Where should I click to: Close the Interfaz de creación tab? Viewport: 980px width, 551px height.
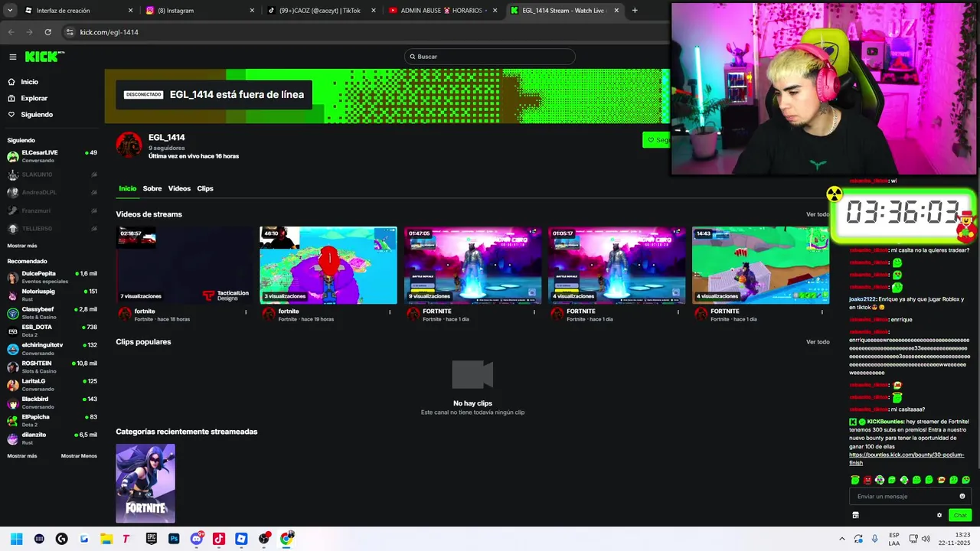tap(130, 11)
